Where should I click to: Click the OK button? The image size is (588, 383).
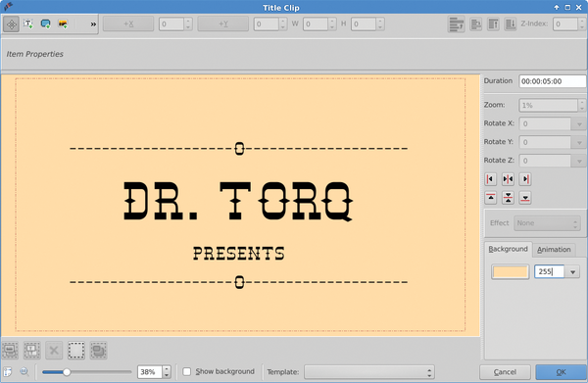[x=561, y=372]
